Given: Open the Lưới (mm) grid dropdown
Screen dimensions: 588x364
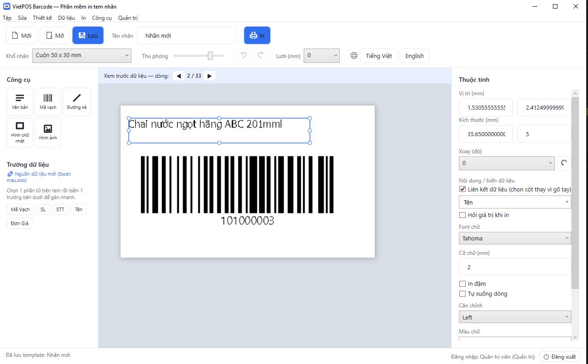Looking at the screenshot, I should tap(322, 56).
